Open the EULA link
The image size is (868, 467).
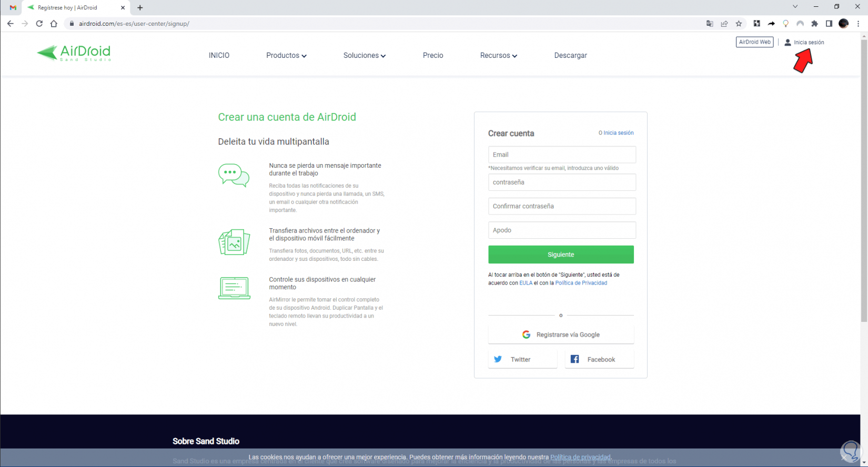[x=526, y=283]
